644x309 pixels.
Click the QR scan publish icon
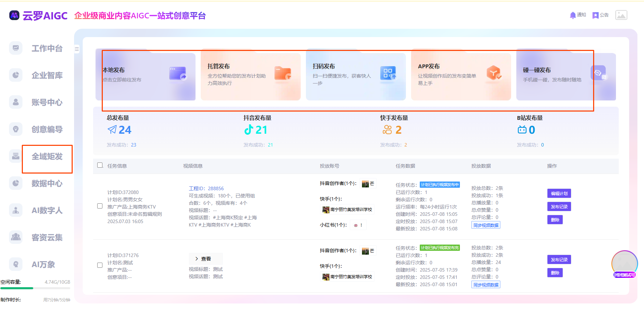coord(388,73)
